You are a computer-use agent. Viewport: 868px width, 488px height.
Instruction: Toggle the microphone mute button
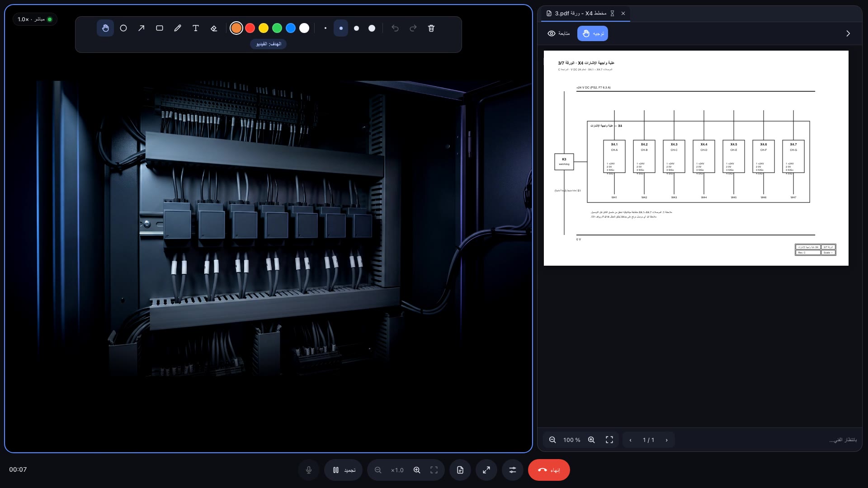[309, 470]
